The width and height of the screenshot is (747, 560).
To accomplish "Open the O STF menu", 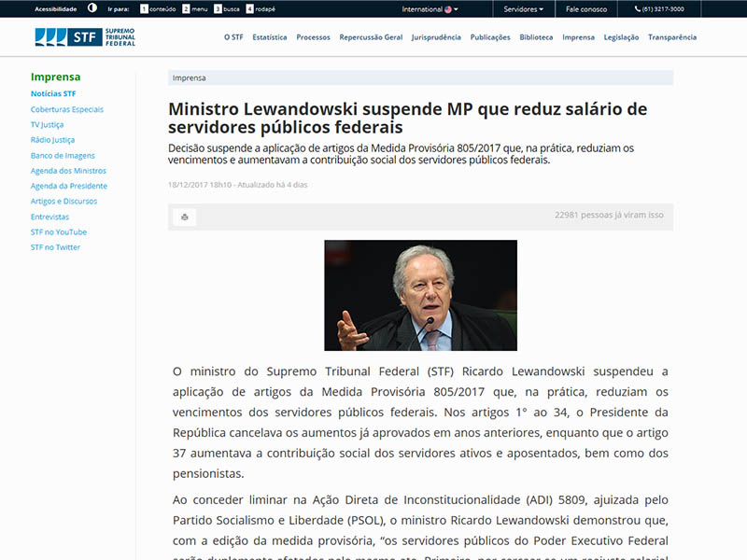I will 233,37.
